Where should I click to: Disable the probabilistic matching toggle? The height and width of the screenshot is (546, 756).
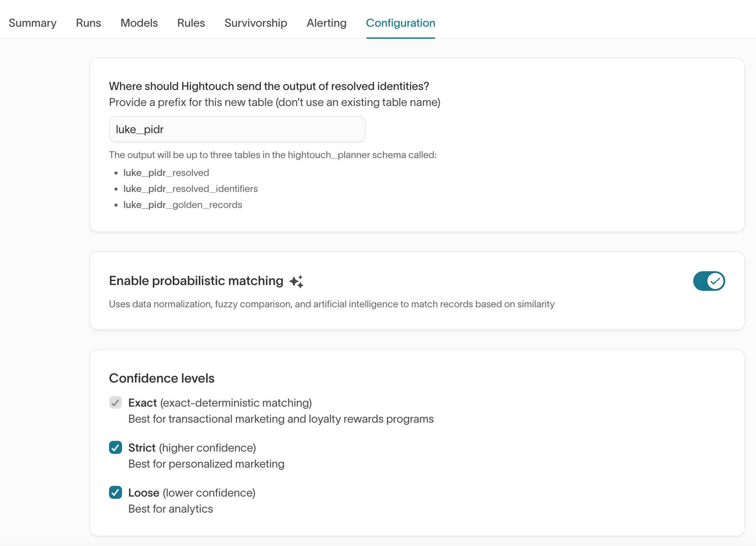click(708, 281)
